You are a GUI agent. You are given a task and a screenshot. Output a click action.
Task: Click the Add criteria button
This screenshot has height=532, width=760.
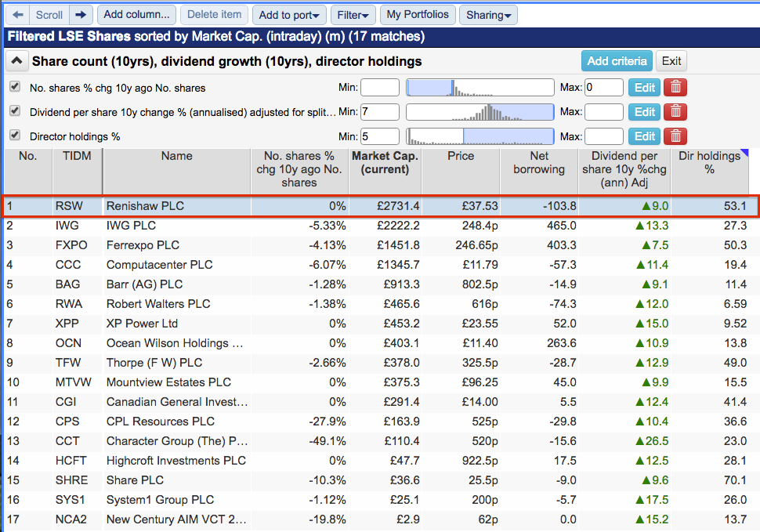(x=617, y=61)
